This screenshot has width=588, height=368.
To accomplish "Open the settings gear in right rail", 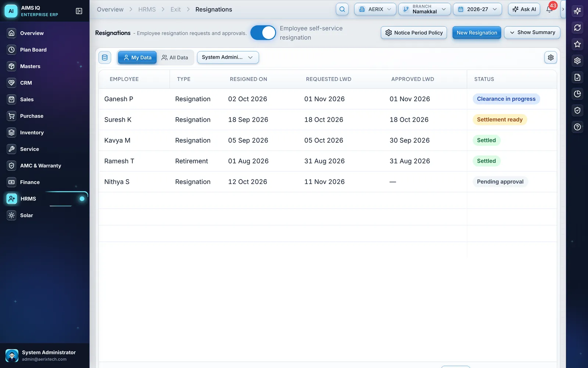I will pos(577,61).
